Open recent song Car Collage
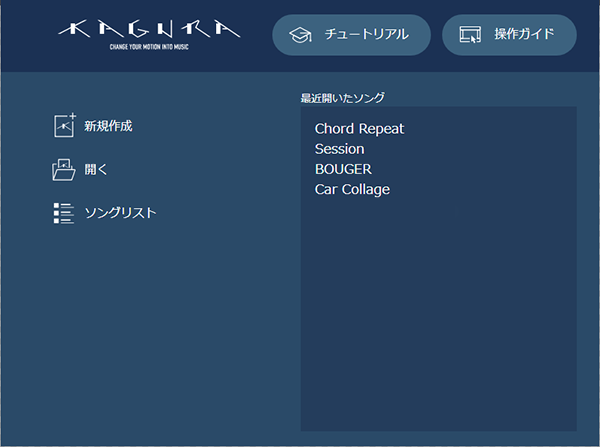This screenshot has height=447, width=600. point(352,189)
